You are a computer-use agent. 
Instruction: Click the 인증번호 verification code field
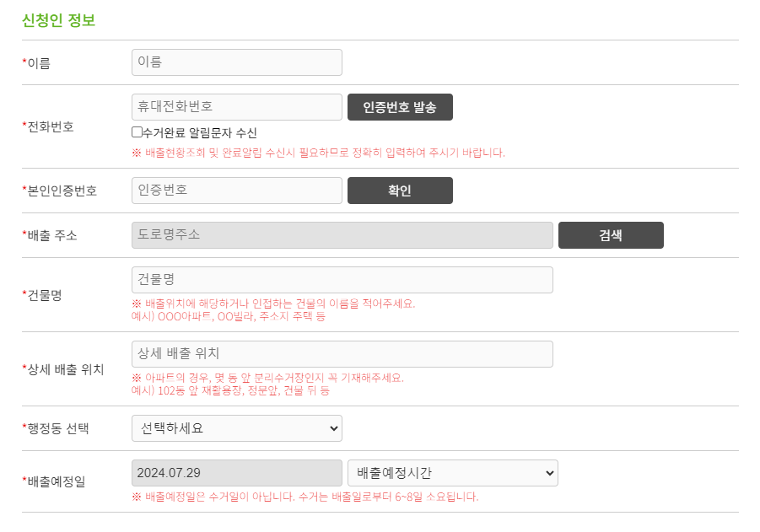(236, 190)
